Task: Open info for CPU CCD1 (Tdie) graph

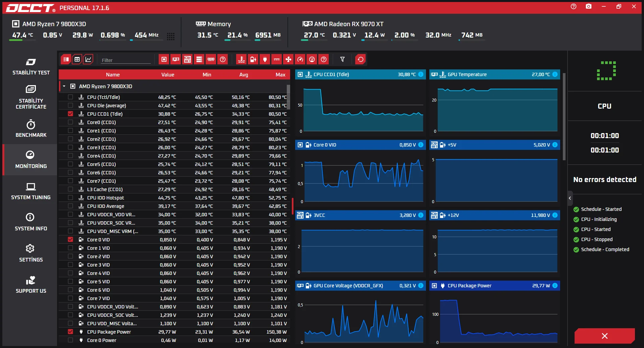Action: [x=421, y=74]
